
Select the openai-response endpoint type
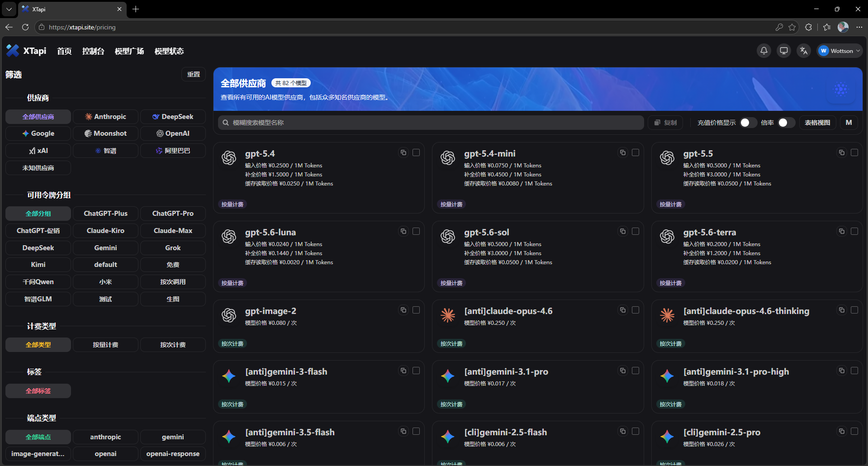[x=173, y=454]
